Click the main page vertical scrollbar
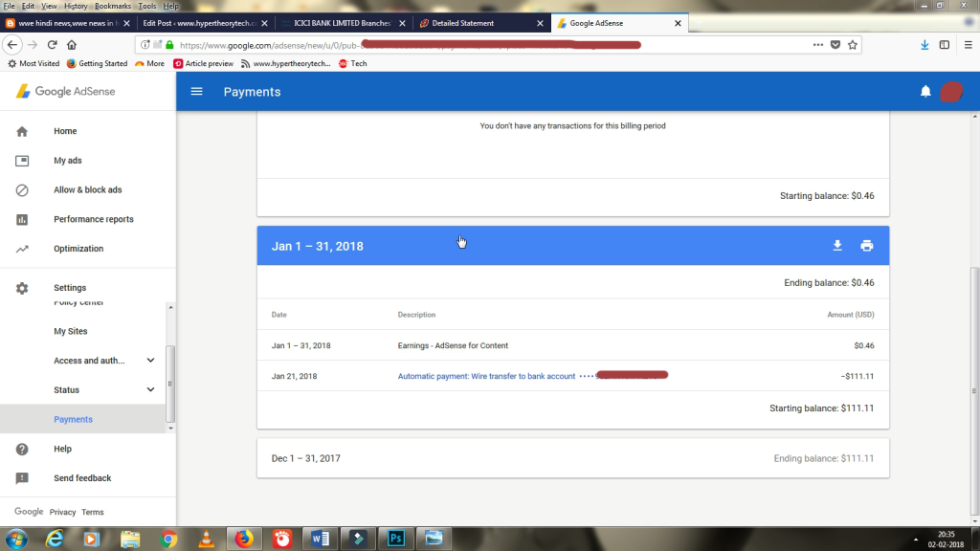This screenshot has width=980, height=551. (973, 390)
